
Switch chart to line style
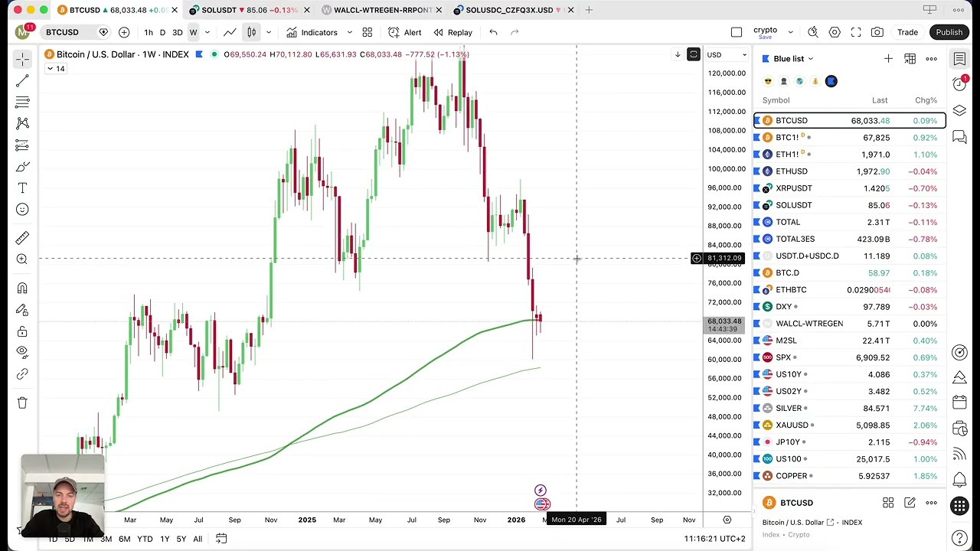(x=230, y=32)
